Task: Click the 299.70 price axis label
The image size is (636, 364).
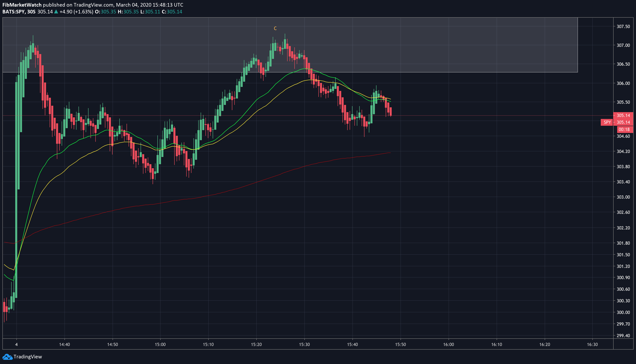Action: 623,324
